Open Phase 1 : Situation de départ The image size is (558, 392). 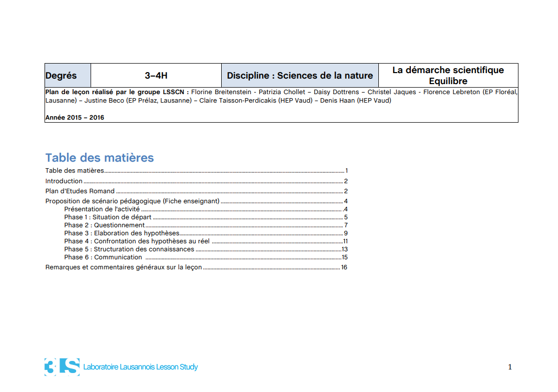click(x=108, y=217)
